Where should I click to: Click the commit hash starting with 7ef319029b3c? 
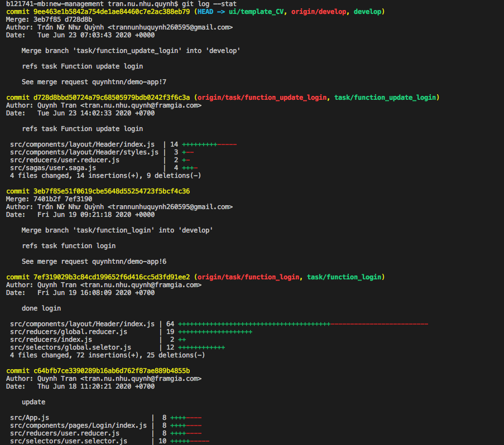pos(111,277)
